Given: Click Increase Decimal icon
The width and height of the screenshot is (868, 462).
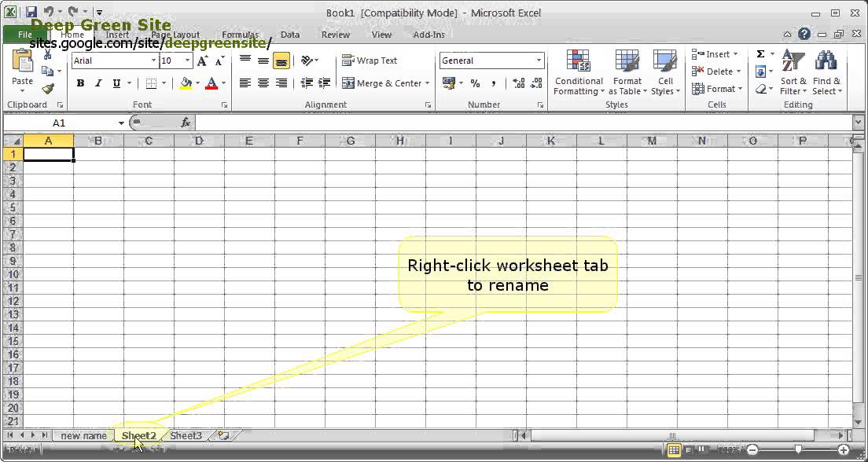Looking at the screenshot, I should (519, 83).
